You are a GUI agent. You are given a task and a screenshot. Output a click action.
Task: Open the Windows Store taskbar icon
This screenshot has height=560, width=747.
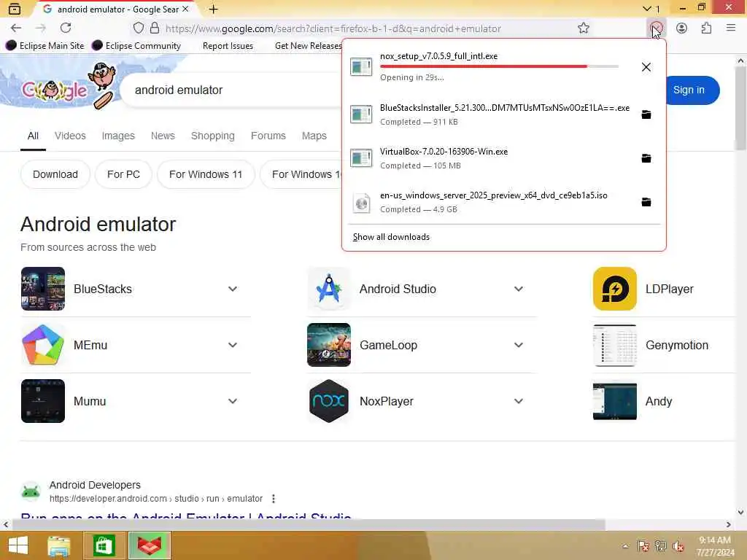point(104,545)
